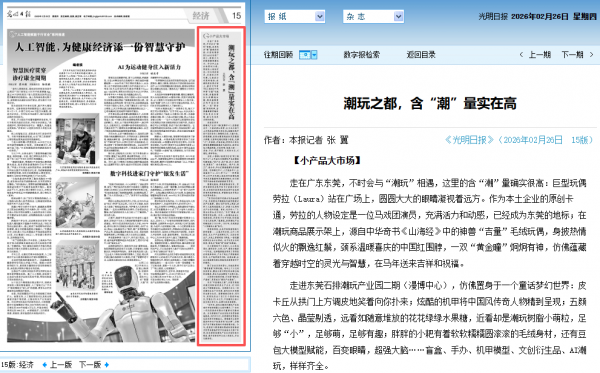This screenshot has height=373, width=600.
Task: Expand the 往期回顾 date dropdown arrow
Action: pyautogui.click(x=314, y=55)
